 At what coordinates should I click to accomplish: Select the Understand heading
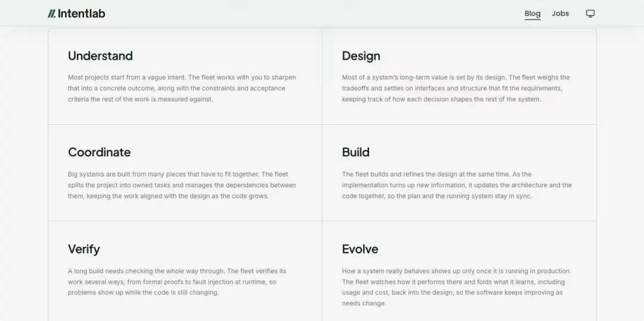pyautogui.click(x=100, y=56)
